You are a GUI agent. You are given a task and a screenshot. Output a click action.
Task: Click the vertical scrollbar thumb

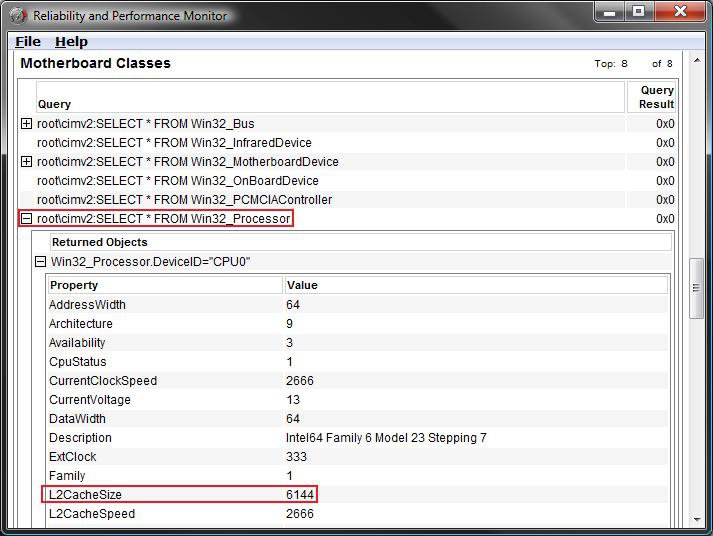(x=696, y=288)
